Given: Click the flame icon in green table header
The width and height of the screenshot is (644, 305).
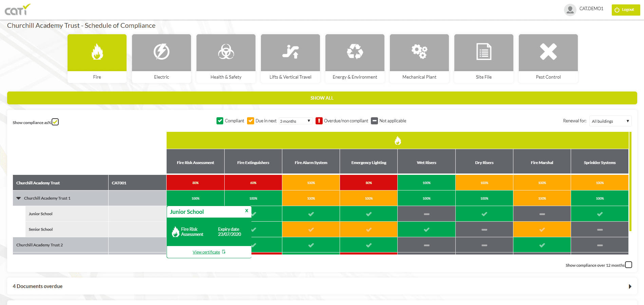Looking at the screenshot, I should [398, 140].
